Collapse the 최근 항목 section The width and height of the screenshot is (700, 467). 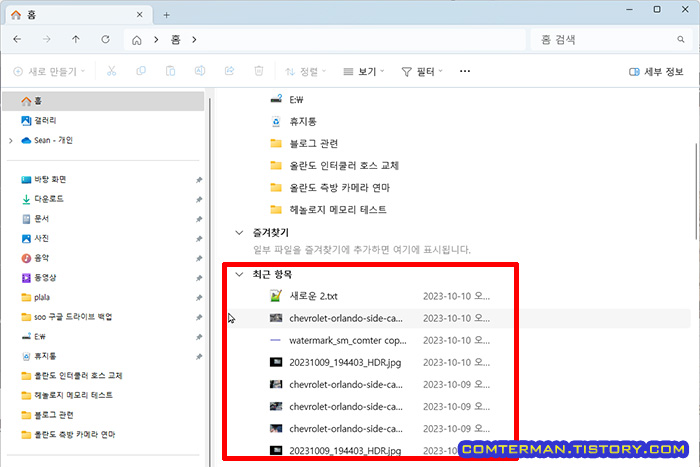coord(239,274)
